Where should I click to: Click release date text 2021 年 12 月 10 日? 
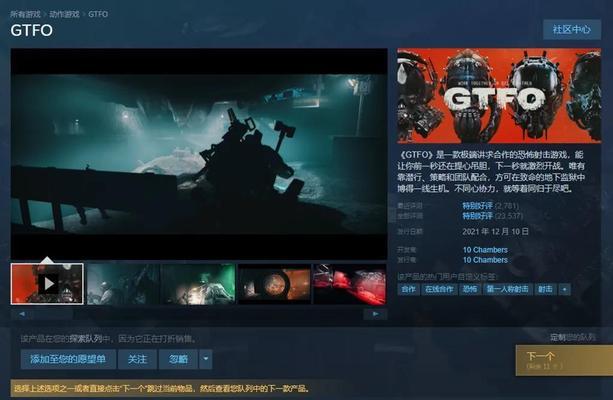click(x=495, y=231)
